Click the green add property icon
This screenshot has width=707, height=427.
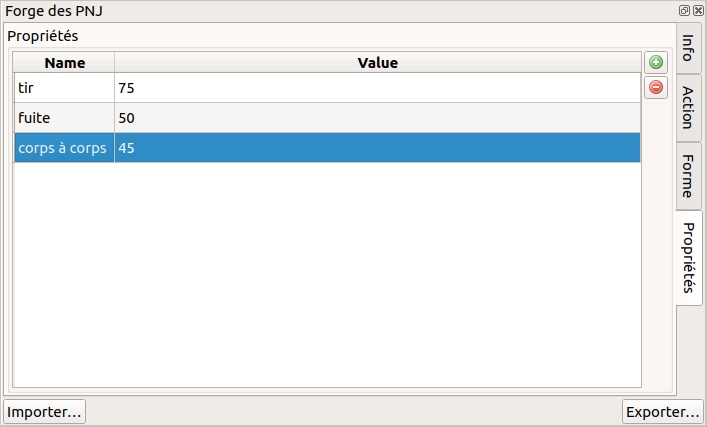tap(656, 62)
